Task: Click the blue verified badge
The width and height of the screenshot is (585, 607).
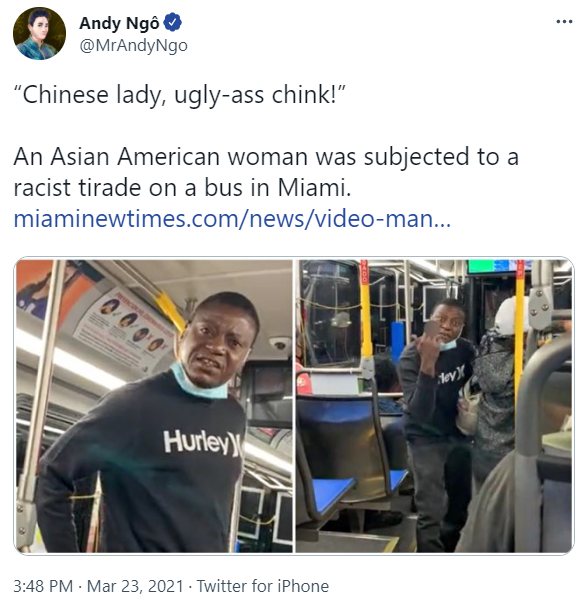Action: pos(172,22)
